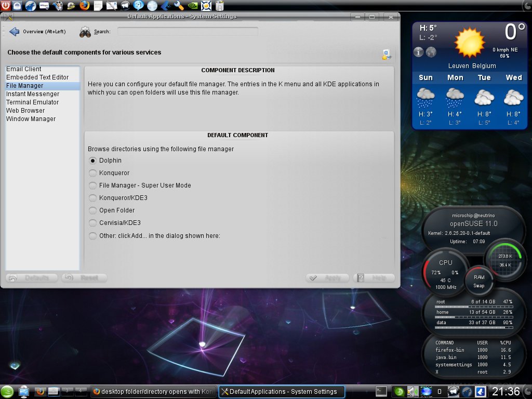The height and width of the screenshot is (399, 532).
Task: Click the desktop computer icon in the bottom panel
Action: point(24,392)
